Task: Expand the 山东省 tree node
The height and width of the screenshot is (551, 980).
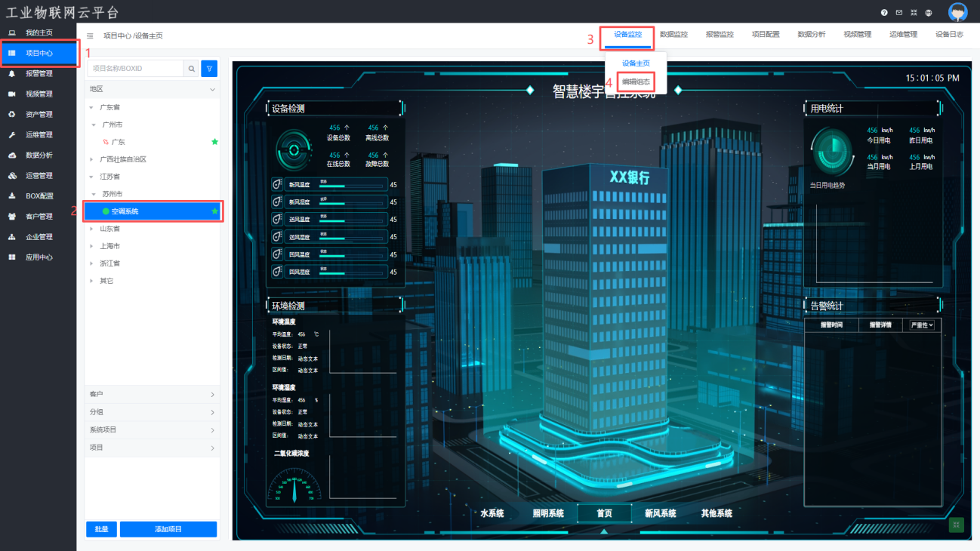Action: pos(92,229)
